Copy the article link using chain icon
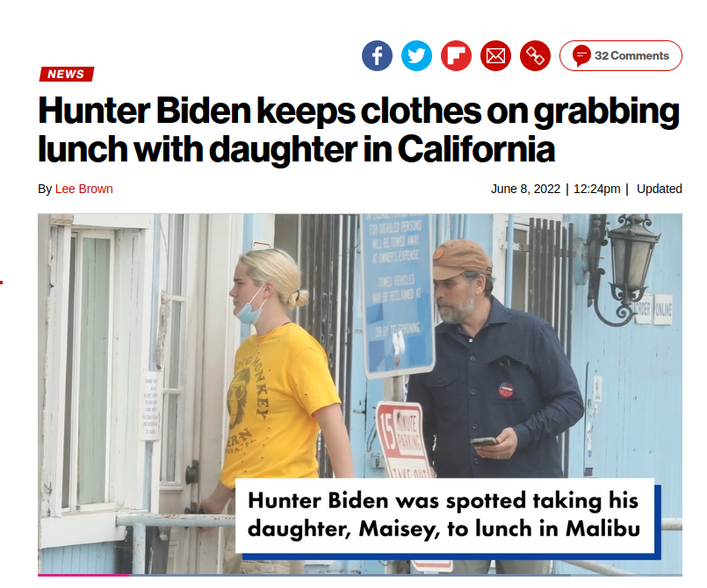The width and height of the screenshot is (707, 588). pos(535,56)
